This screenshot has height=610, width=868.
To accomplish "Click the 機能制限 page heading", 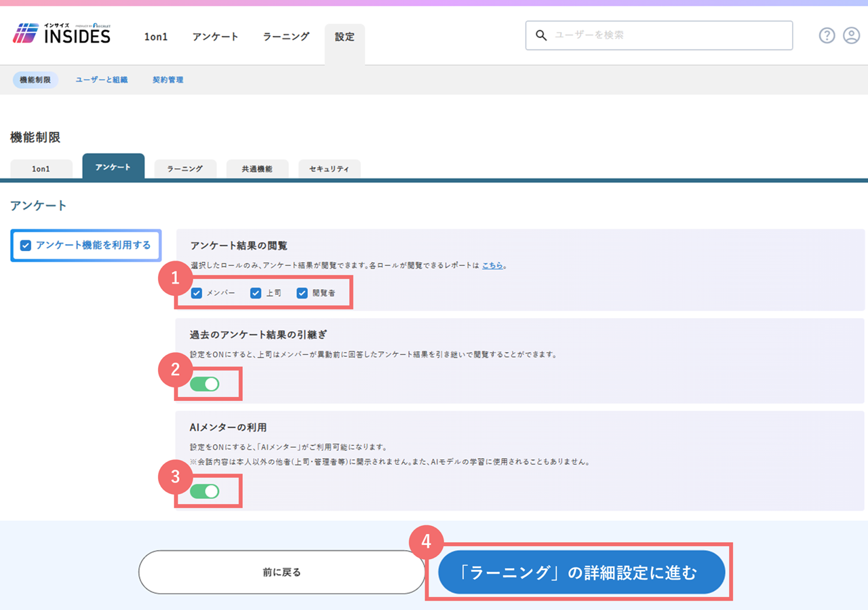I will click(x=35, y=138).
